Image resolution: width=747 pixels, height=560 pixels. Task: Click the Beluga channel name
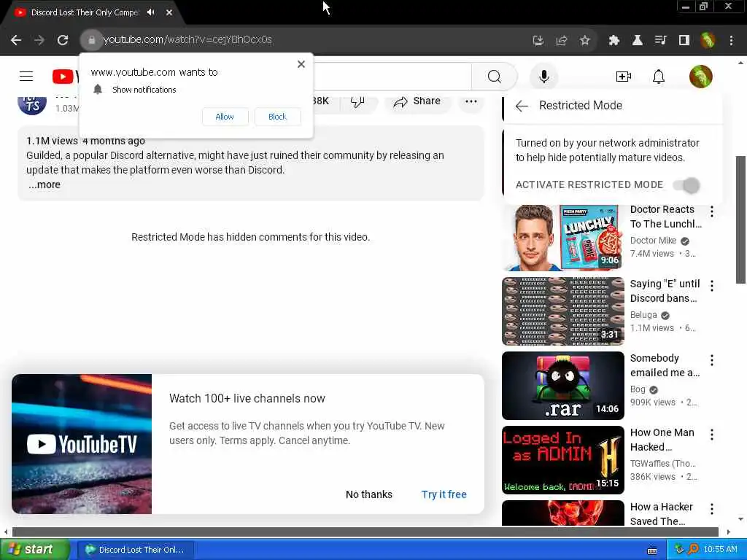(643, 315)
